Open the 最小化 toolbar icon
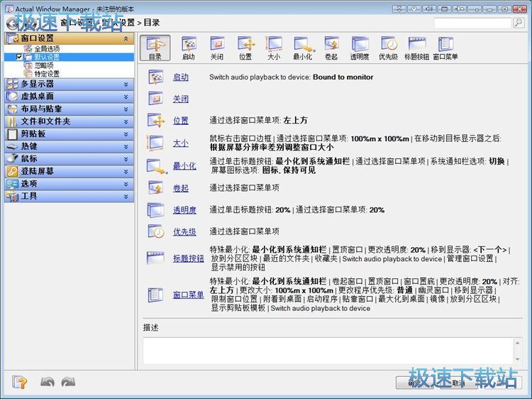Viewport: 532px width, 399px height. pos(303,48)
